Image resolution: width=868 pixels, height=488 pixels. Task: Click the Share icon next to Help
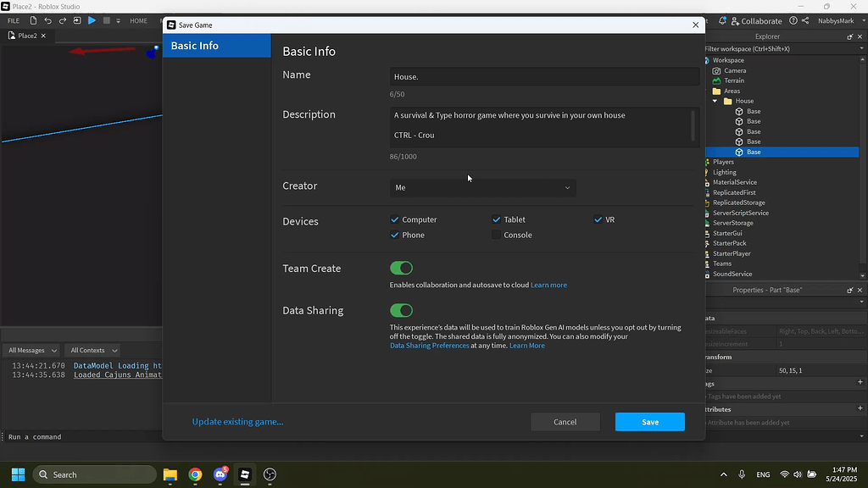click(x=805, y=20)
